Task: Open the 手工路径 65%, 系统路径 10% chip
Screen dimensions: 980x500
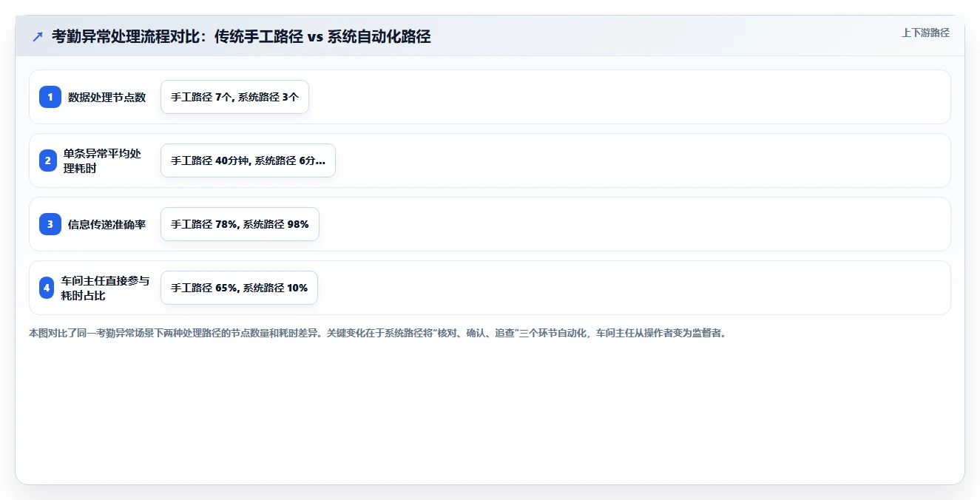Action: [239, 288]
